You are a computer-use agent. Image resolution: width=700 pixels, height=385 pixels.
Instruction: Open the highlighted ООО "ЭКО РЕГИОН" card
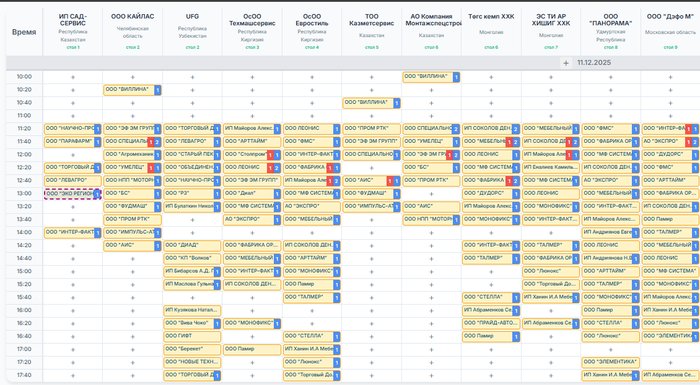[x=72, y=194]
